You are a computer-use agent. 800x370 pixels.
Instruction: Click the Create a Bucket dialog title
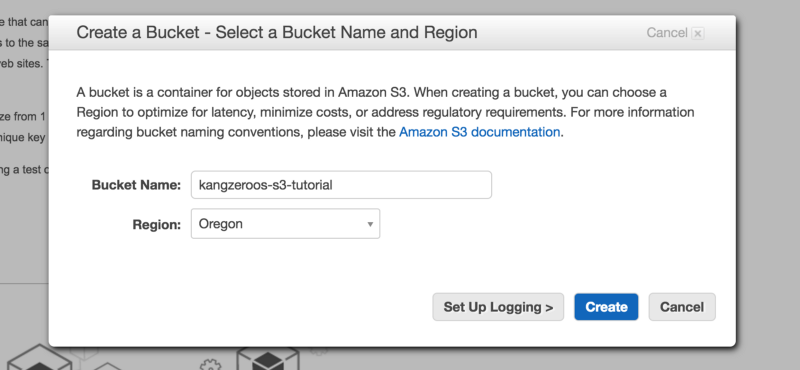pos(277,33)
